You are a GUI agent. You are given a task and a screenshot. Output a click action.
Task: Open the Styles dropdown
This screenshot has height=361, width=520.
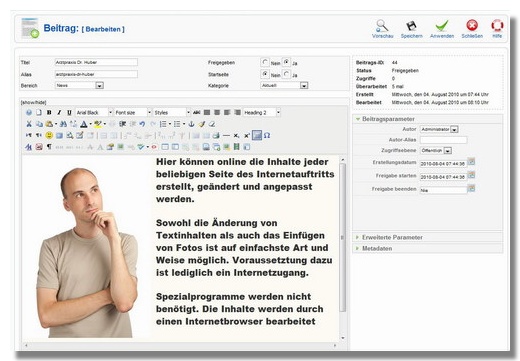coord(172,112)
